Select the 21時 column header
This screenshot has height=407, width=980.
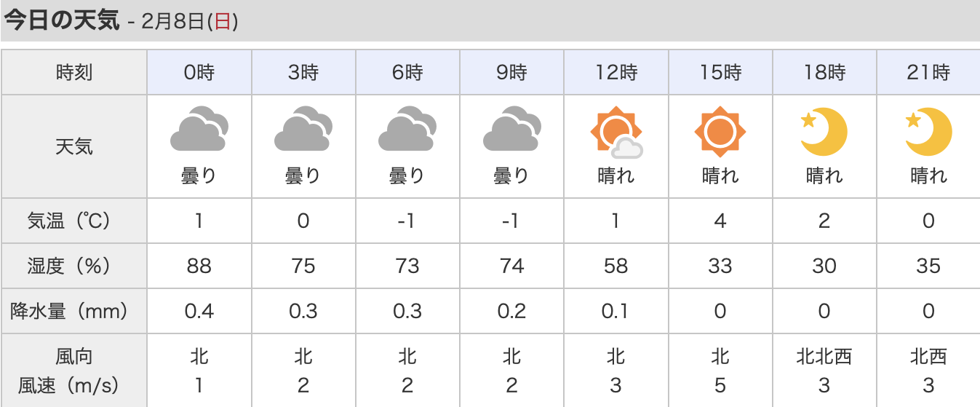point(928,73)
